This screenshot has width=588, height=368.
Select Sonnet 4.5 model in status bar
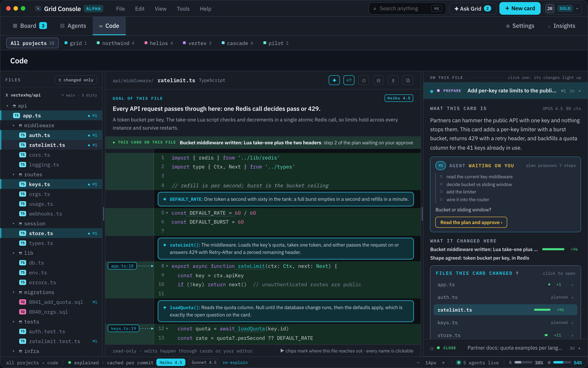[x=204, y=362]
